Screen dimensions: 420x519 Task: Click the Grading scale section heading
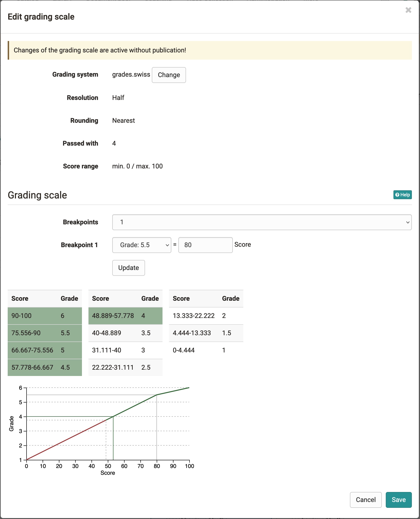[x=37, y=195]
